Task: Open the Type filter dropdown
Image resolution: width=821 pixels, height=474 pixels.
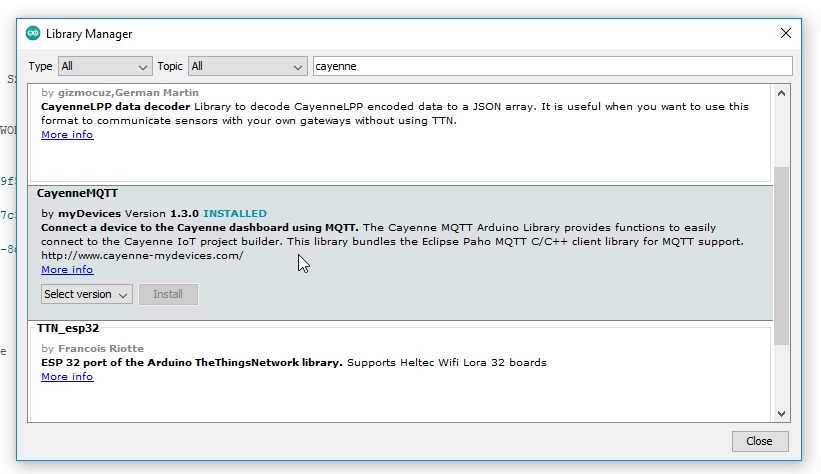Action: (x=105, y=67)
